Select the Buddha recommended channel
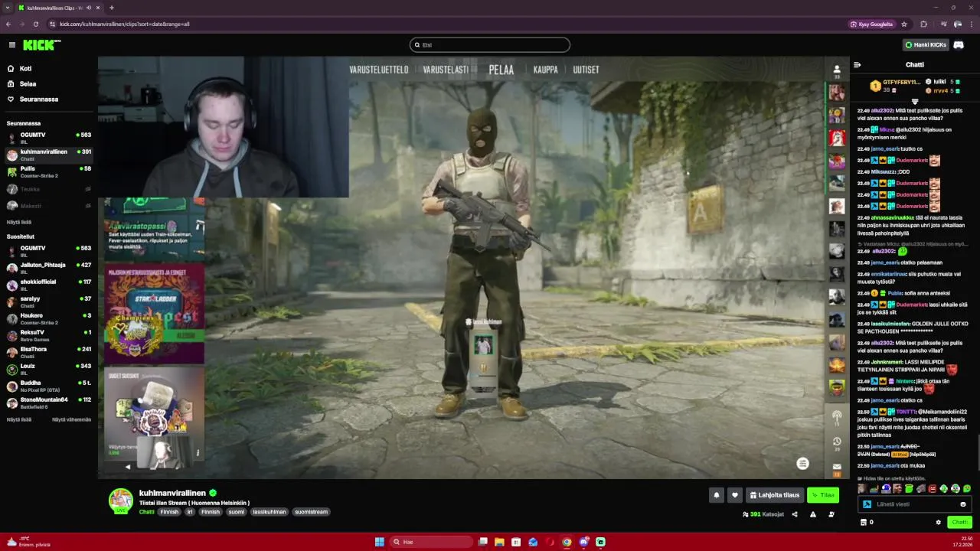The image size is (980, 551). pos(48,385)
